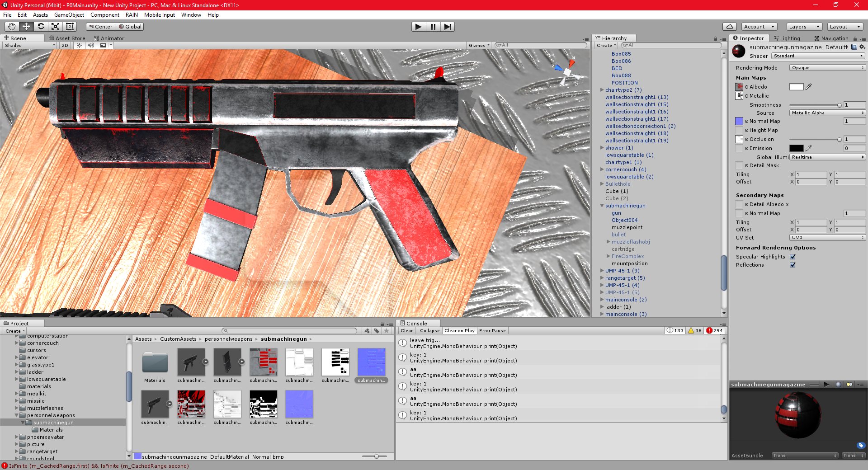Image resolution: width=868 pixels, height=470 pixels.
Task: Switch to Asset Store tab
Action: (x=67, y=38)
